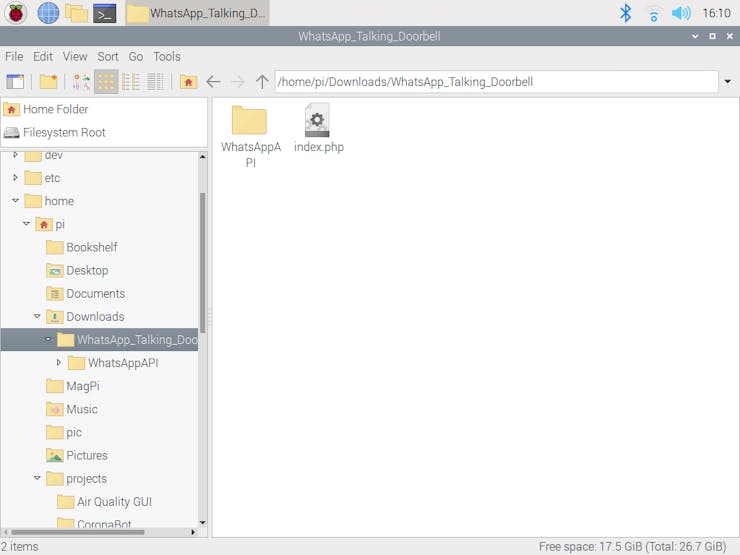This screenshot has width=740, height=555.
Task: Open the volume speaker tray icon
Action: (681, 13)
